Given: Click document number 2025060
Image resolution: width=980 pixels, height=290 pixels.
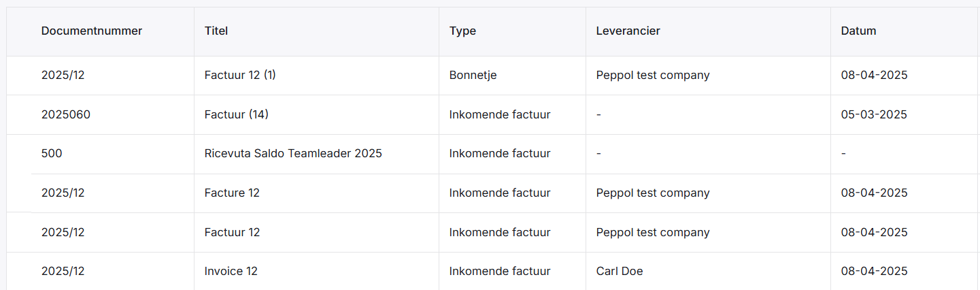Looking at the screenshot, I should (x=66, y=114).
